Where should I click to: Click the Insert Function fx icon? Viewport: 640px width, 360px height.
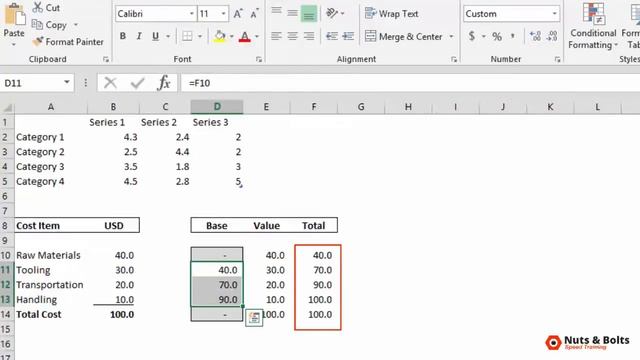(x=164, y=83)
